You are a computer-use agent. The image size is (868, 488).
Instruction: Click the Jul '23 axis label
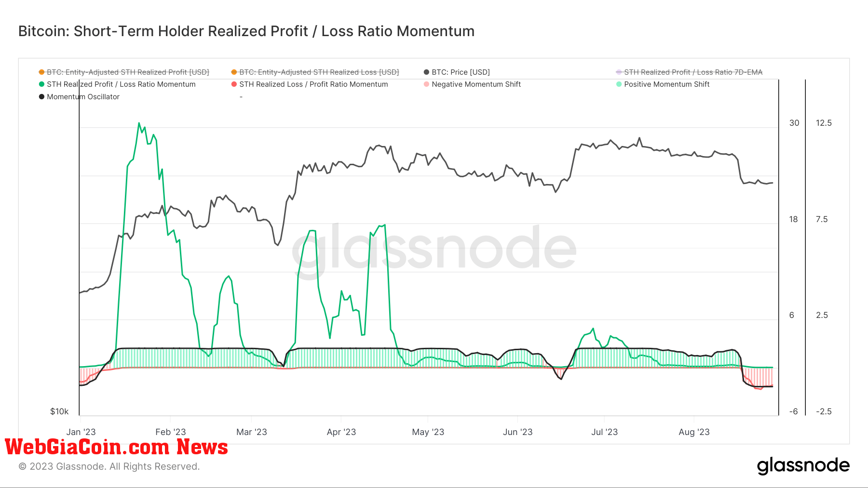[605, 432]
